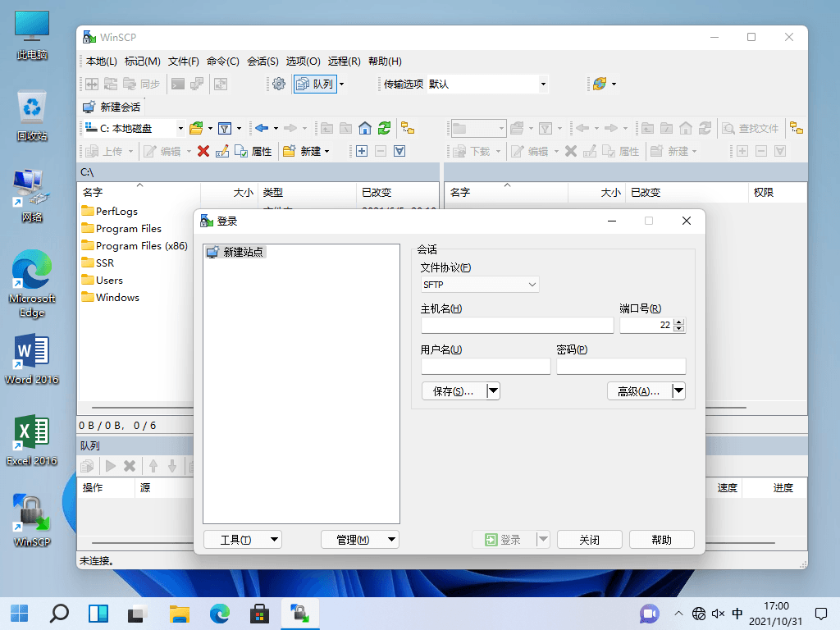This screenshot has height=630, width=840.
Task: Click the Synchronize (同步) toolbar icon
Action: (141, 84)
